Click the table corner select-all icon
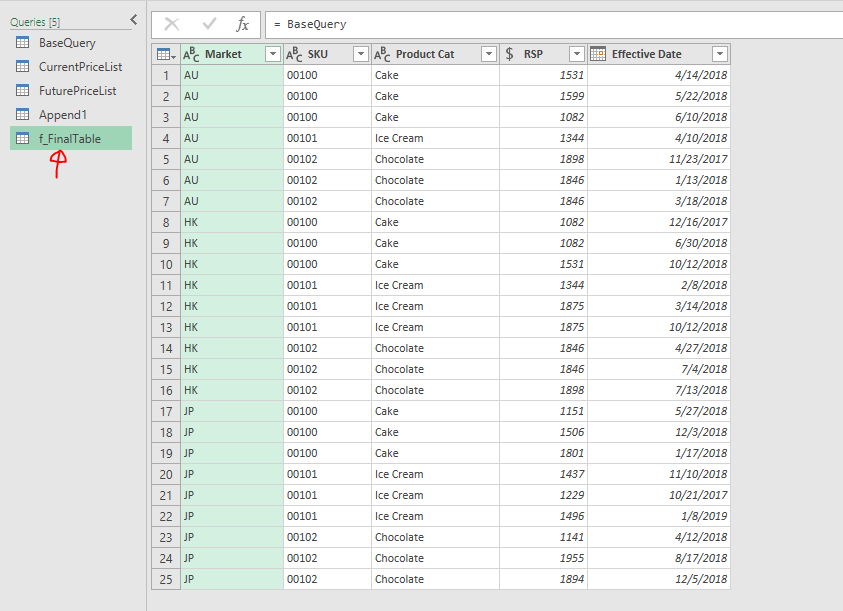 click(166, 54)
